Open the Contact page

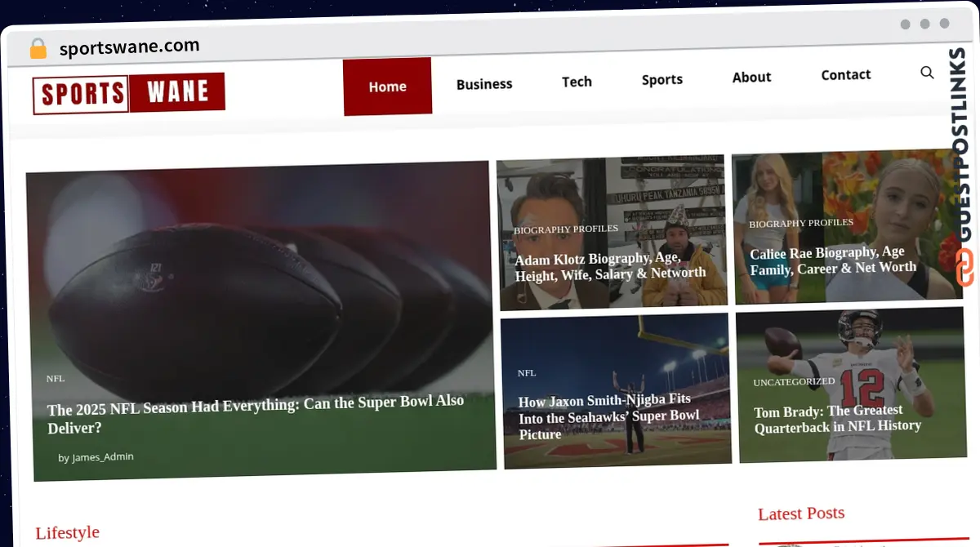click(845, 74)
